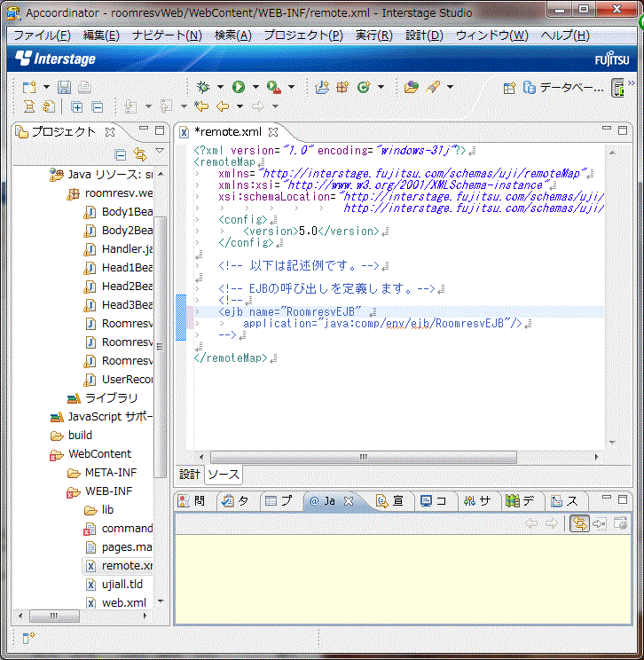Click the fast view icon in status bar
644x660 pixels.
tap(28, 638)
